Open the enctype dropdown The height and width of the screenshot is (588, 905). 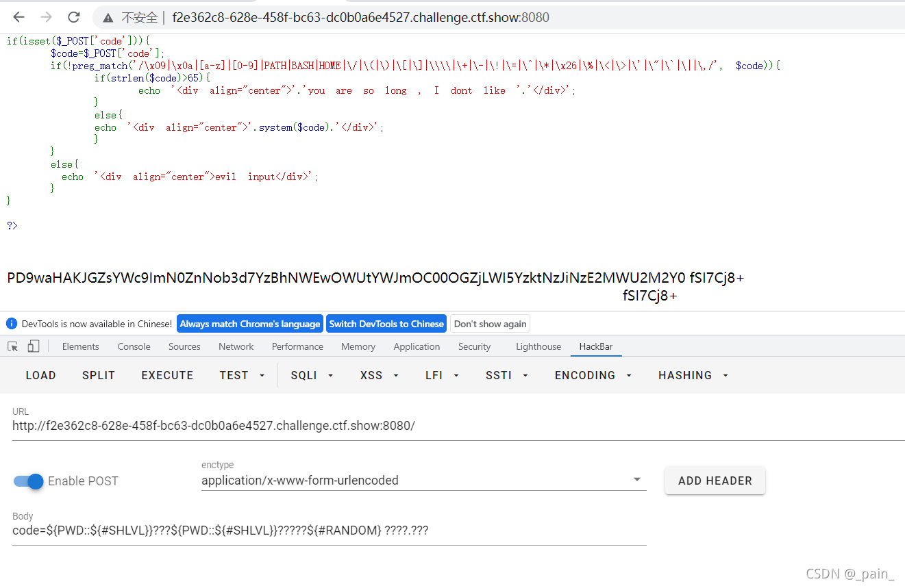[x=423, y=481]
